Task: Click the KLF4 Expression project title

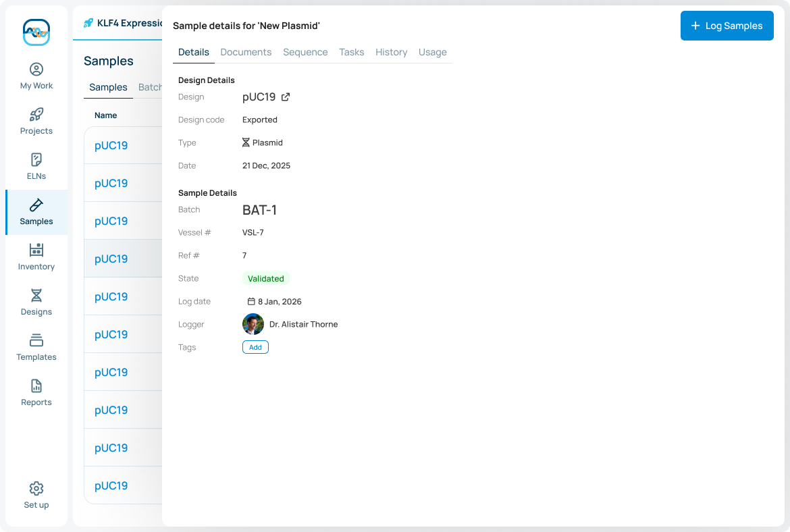Action: coord(130,23)
